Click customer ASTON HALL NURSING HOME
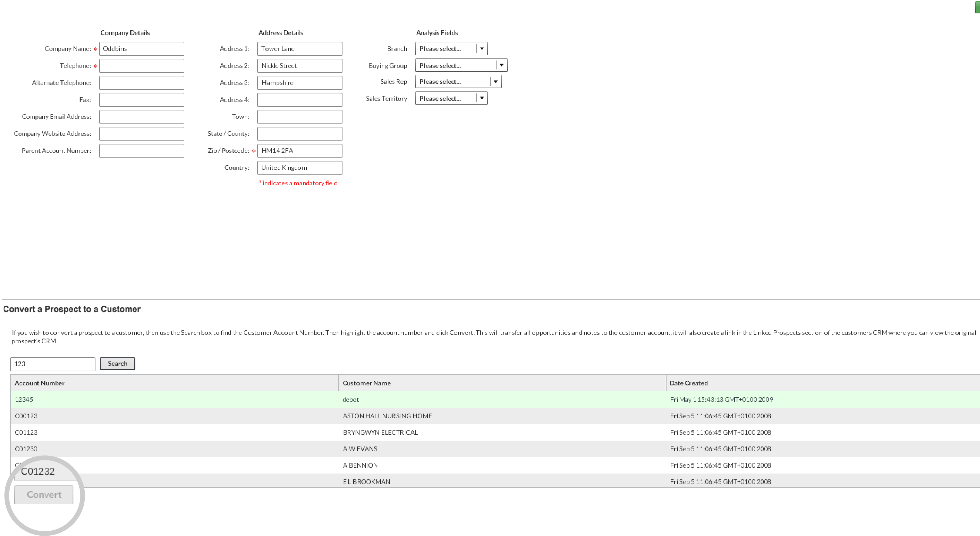980x536 pixels. click(387, 416)
